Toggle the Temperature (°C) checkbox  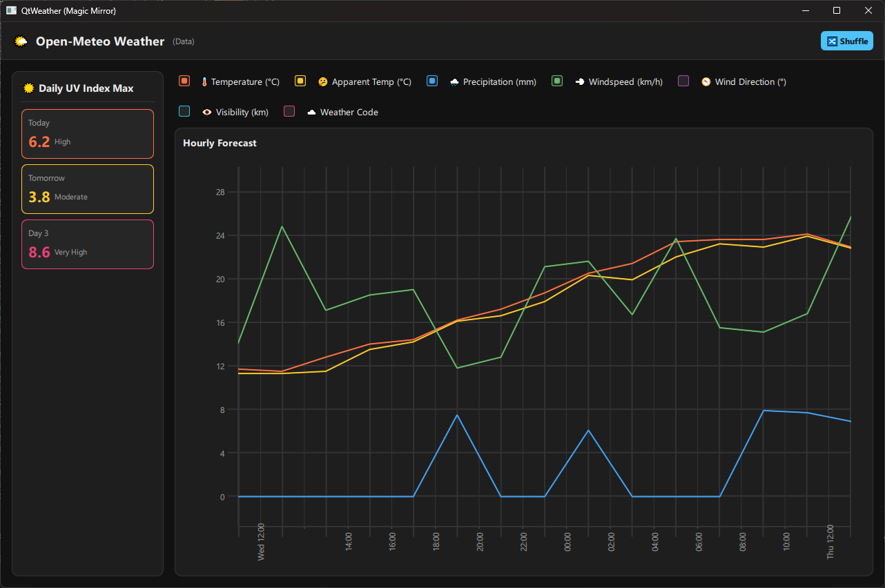[184, 81]
